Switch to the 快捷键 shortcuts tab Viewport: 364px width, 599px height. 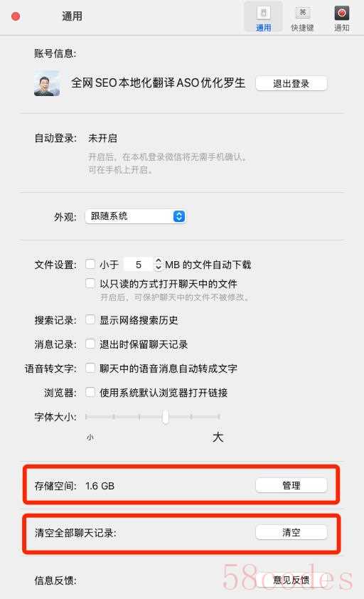coord(302,18)
